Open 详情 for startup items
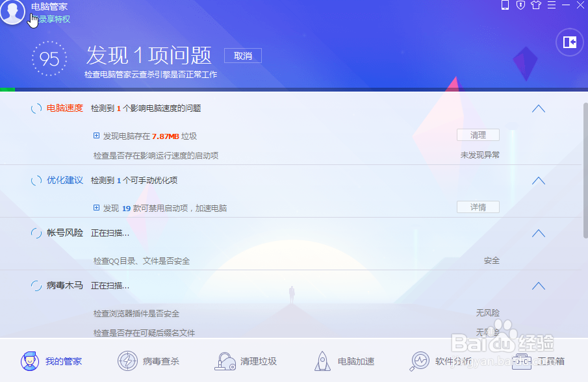This screenshot has height=382, width=588. pos(478,207)
